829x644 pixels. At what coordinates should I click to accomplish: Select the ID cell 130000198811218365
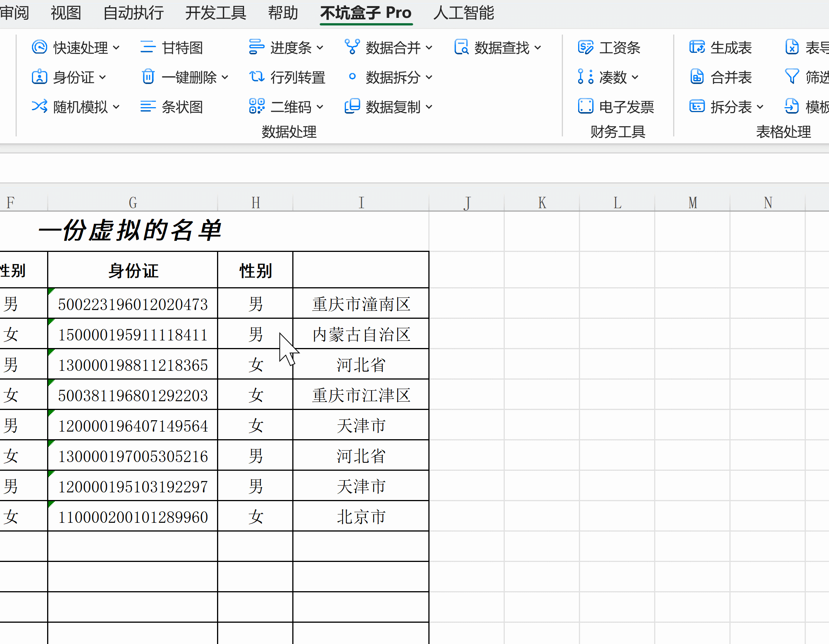[x=133, y=364]
